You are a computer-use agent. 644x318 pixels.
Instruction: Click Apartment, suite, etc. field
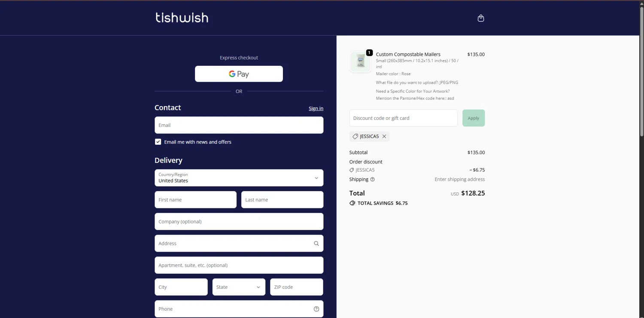tap(239, 265)
